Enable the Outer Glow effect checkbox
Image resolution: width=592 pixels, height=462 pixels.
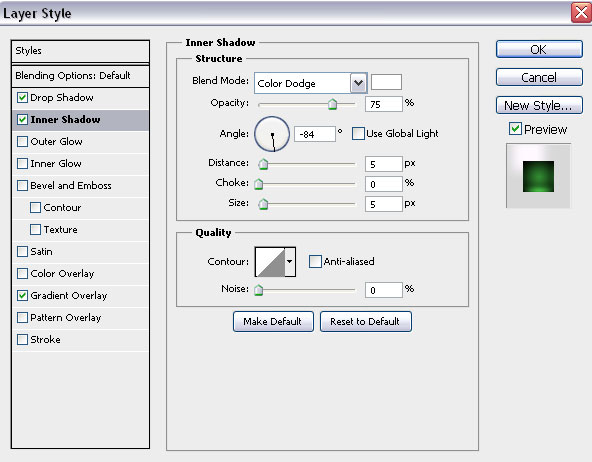23,142
